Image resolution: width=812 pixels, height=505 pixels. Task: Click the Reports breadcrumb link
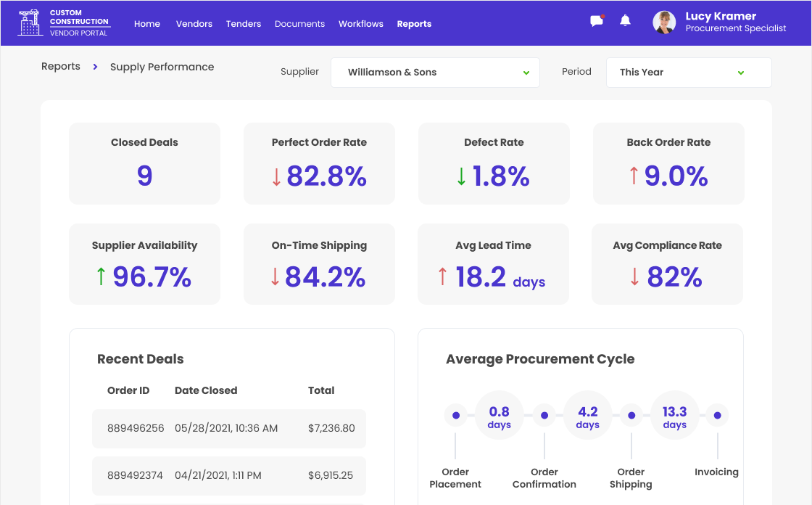tap(61, 67)
